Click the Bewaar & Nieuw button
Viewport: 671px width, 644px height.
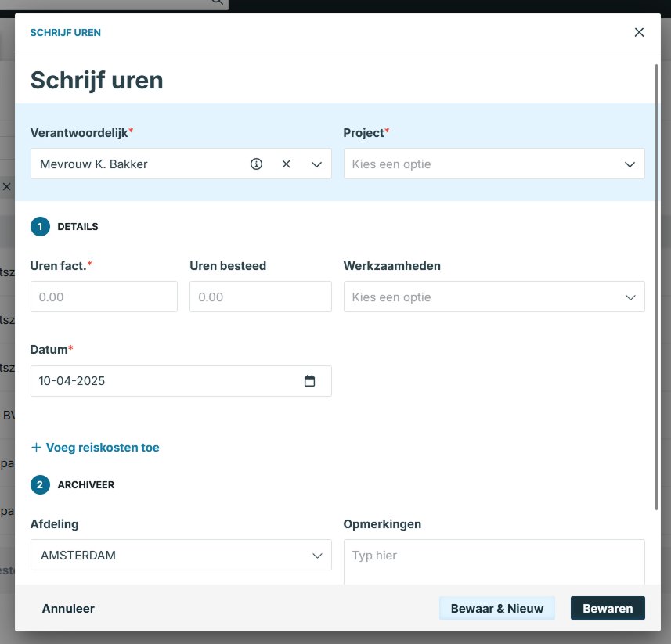497,608
